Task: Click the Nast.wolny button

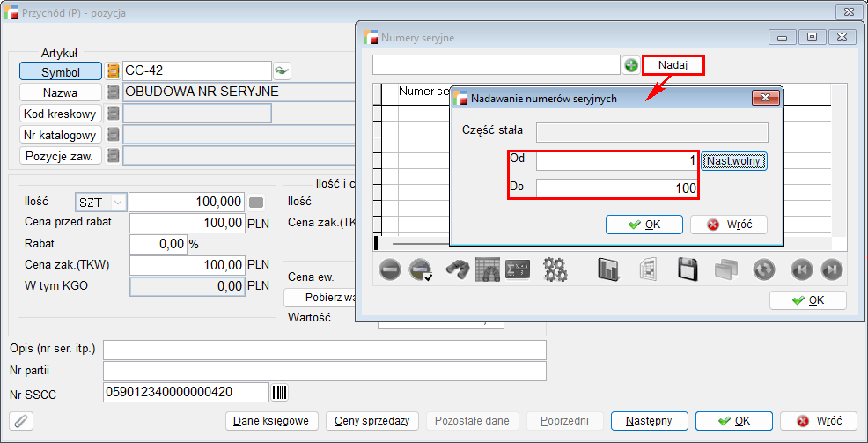Action: click(x=734, y=160)
